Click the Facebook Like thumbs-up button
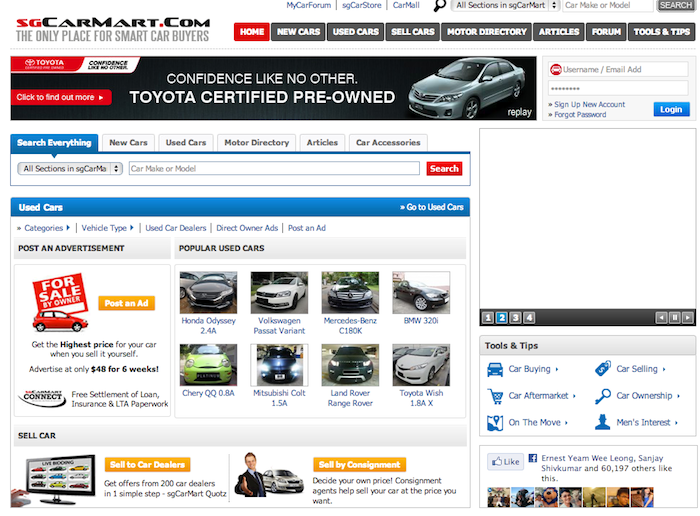This screenshot has width=700, height=516. [505, 462]
